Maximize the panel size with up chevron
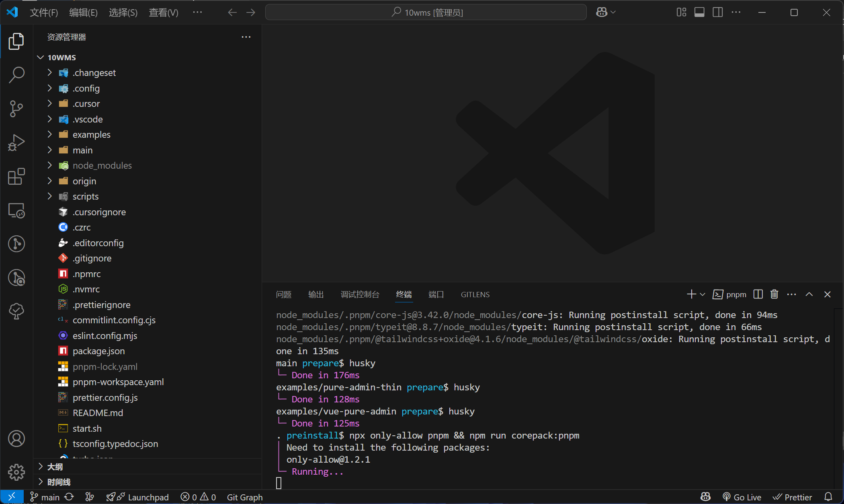The image size is (844, 504). [809, 294]
